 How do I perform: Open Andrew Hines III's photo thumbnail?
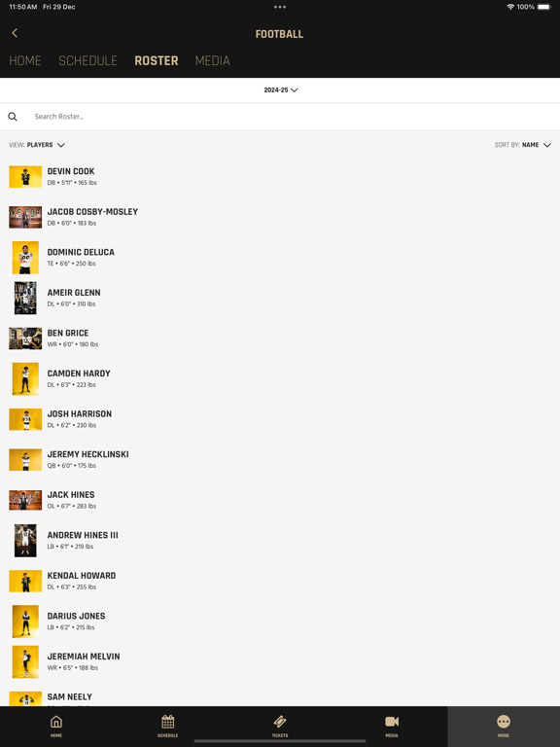25,541
